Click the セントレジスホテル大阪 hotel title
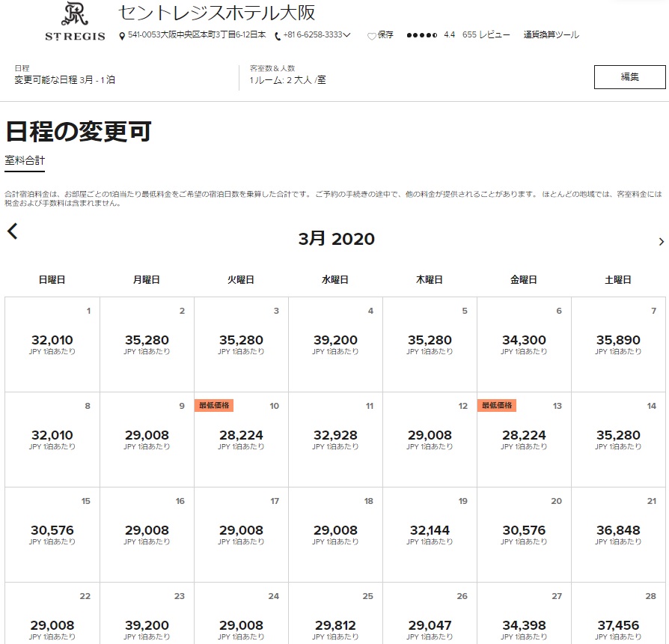The image size is (669, 644). [x=217, y=13]
